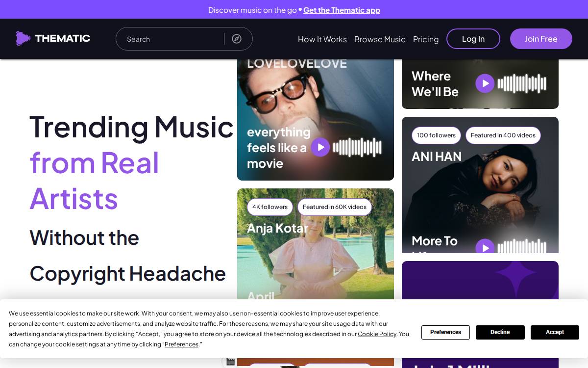Screen dimensions: 588x368
Task: Click the underlined Preferences link in cookie text
Action: point(181,344)
